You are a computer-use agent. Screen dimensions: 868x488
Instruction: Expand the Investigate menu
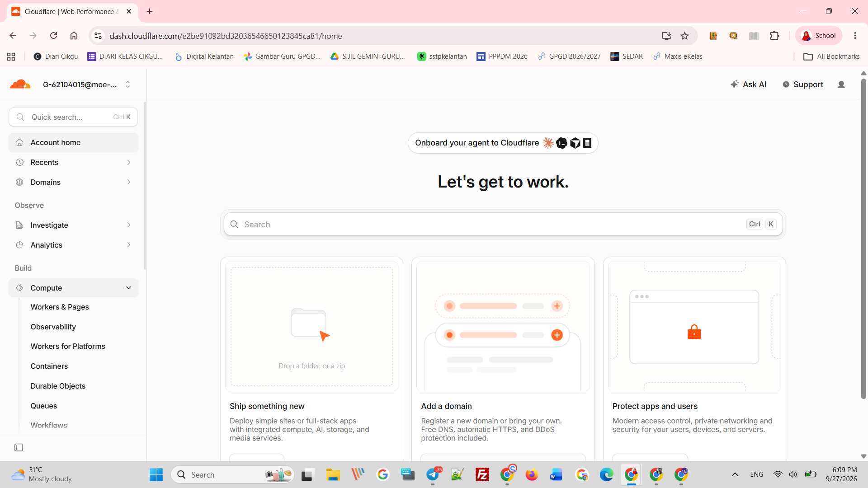click(x=73, y=225)
